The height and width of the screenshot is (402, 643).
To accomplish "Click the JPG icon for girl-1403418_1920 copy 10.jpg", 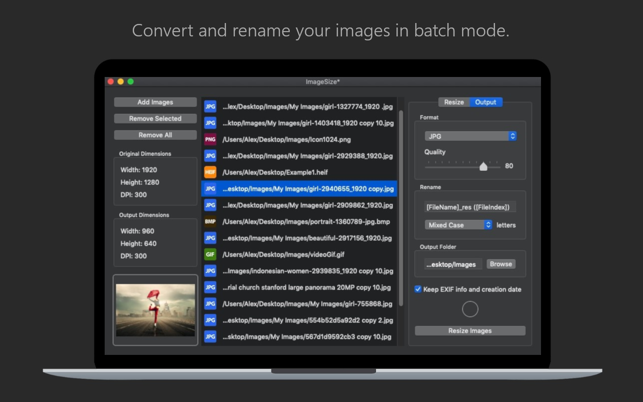I will pos(210,123).
